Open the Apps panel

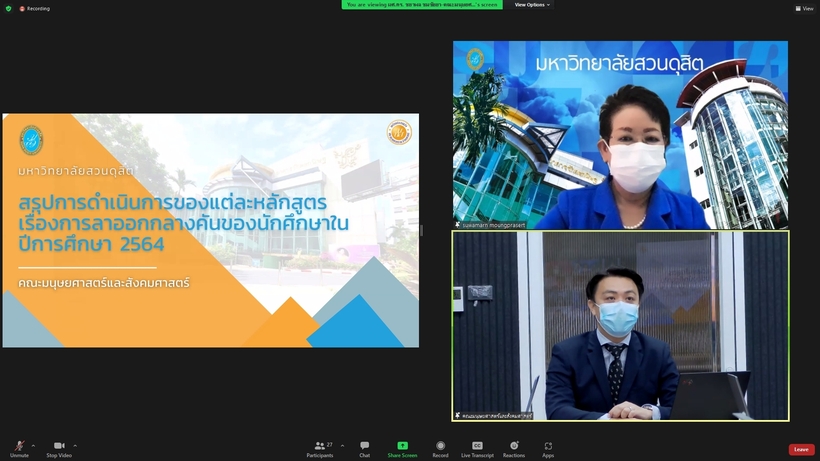[x=548, y=448]
